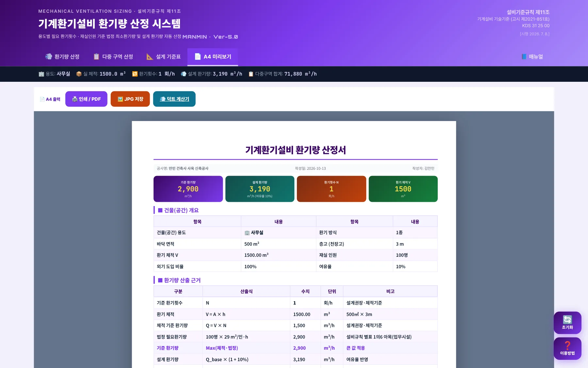Click the clipboard icon on 다중 구역 산정

96,57
